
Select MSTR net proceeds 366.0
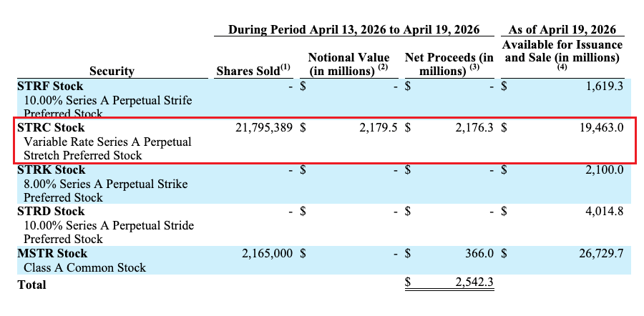[479, 253]
